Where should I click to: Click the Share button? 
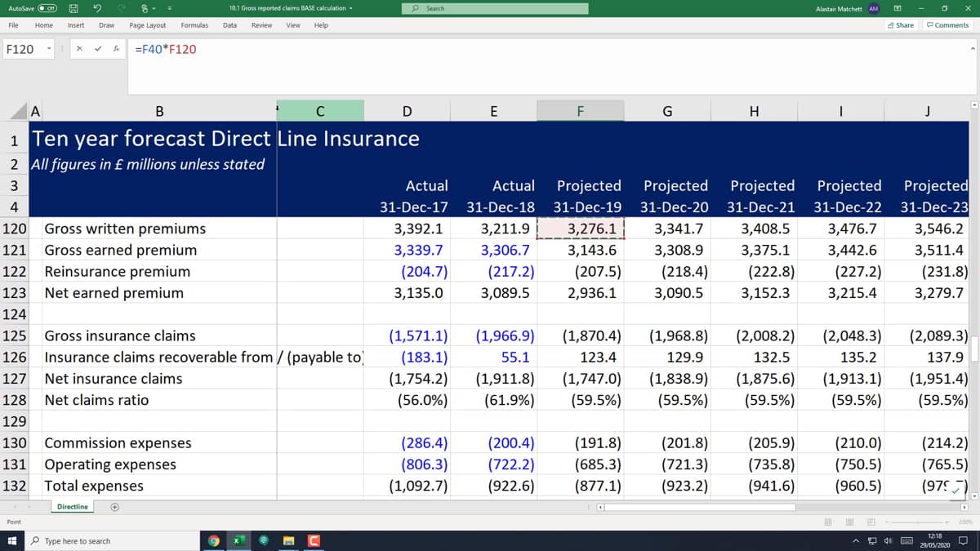(x=901, y=25)
